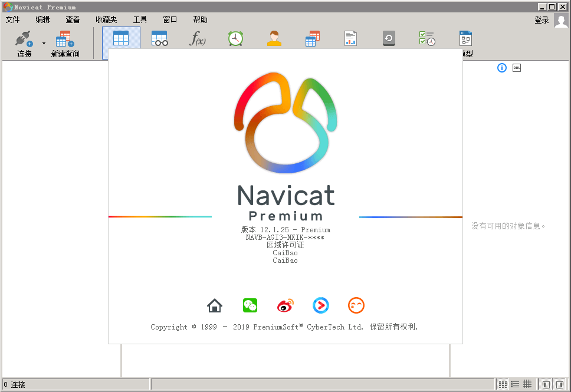Click the copyright PremiumSoft text
This screenshot has height=392, width=571.
click(284, 327)
